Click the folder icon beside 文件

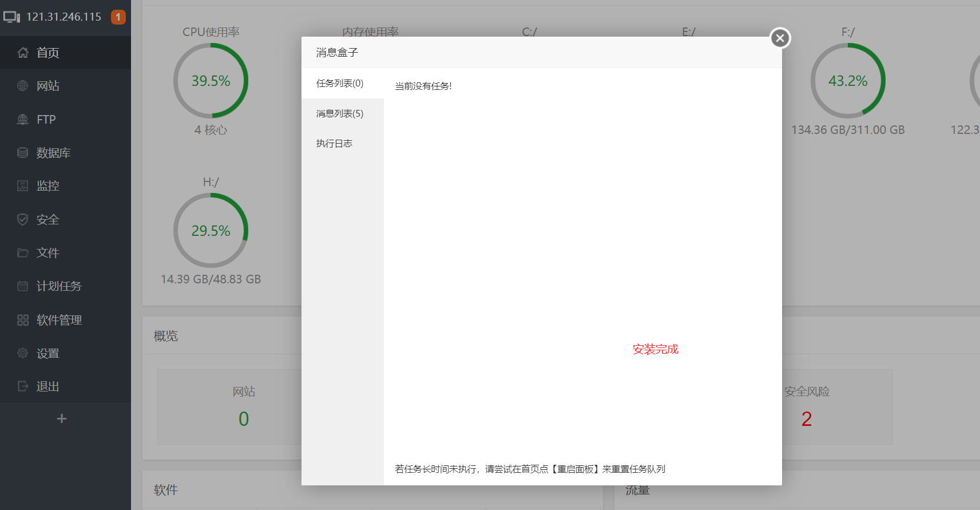[23, 253]
